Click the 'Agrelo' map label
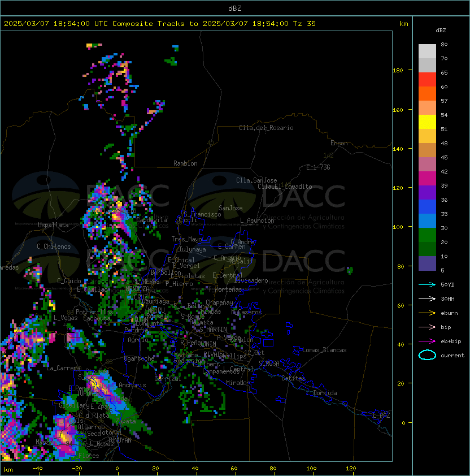 [x=138, y=340]
